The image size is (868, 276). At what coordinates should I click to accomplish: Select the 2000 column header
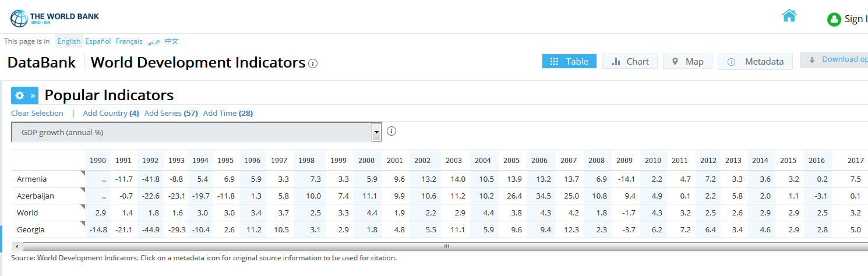(x=366, y=160)
